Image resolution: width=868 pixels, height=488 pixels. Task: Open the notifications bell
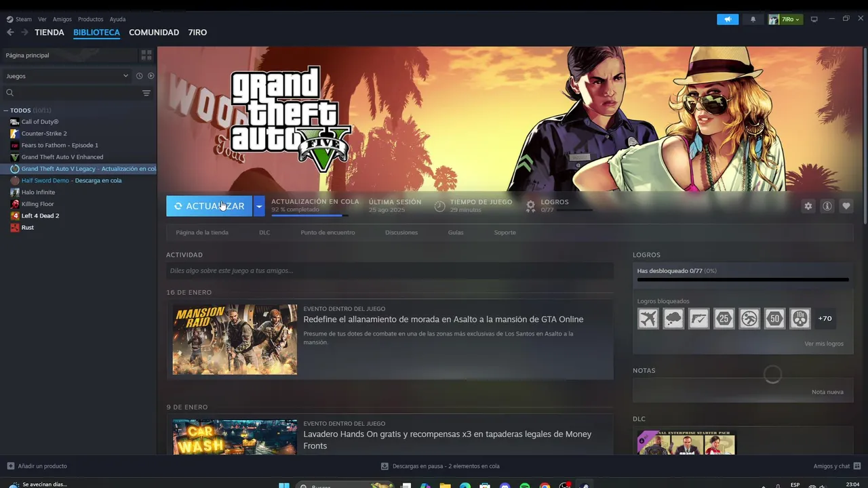coord(753,19)
